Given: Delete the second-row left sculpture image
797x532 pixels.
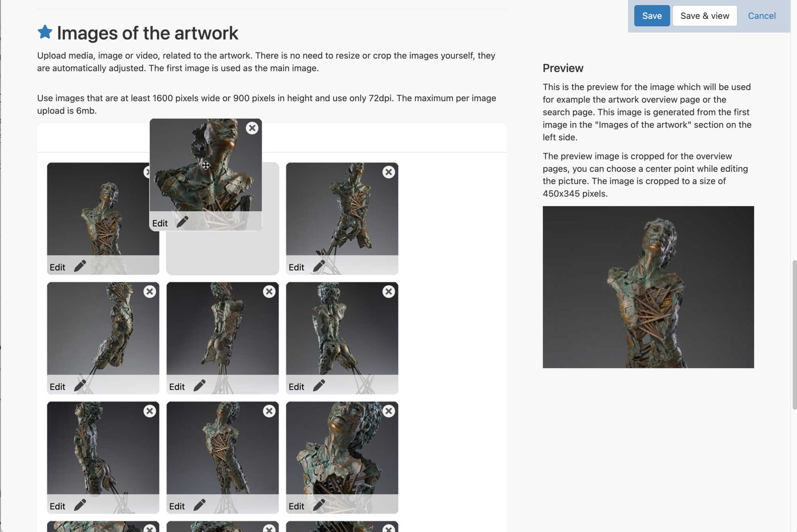Looking at the screenshot, I should pos(150,292).
